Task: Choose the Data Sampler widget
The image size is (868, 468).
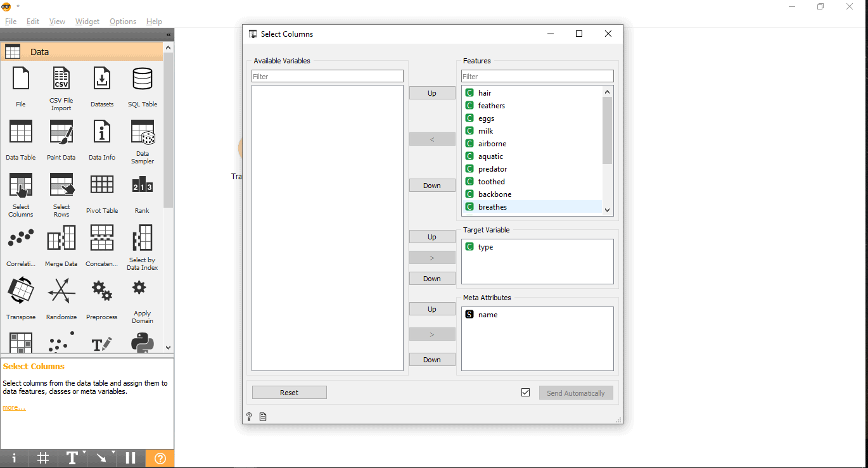Action: (142, 133)
